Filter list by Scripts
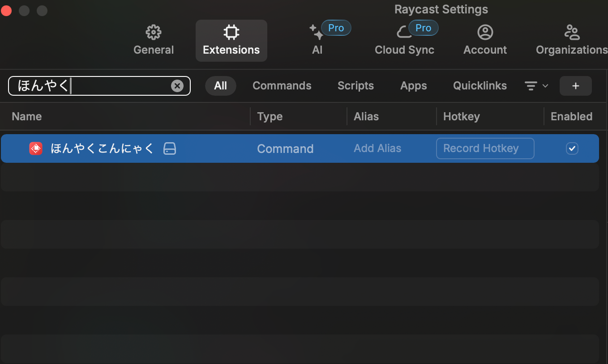 coord(355,86)
